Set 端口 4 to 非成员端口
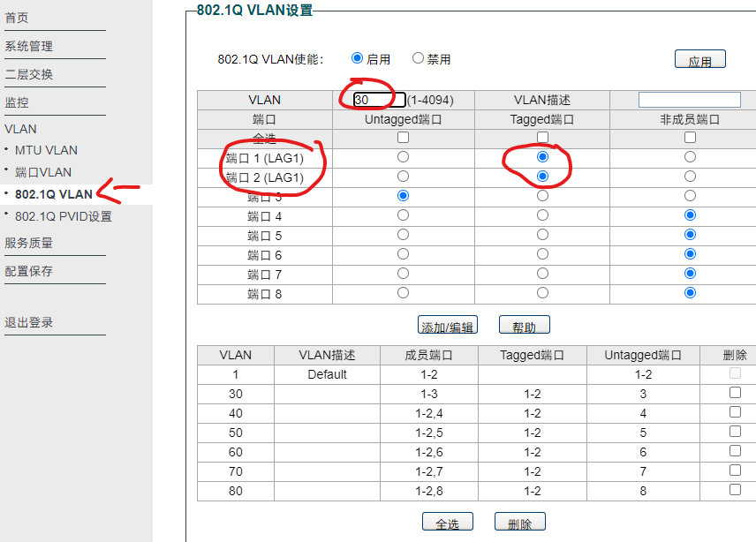This screenshot has width=756, height=542. coord(690,215)
